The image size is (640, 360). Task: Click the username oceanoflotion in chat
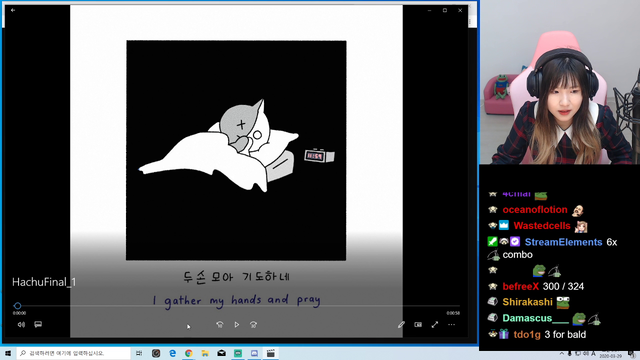click(x=535, y=210)
